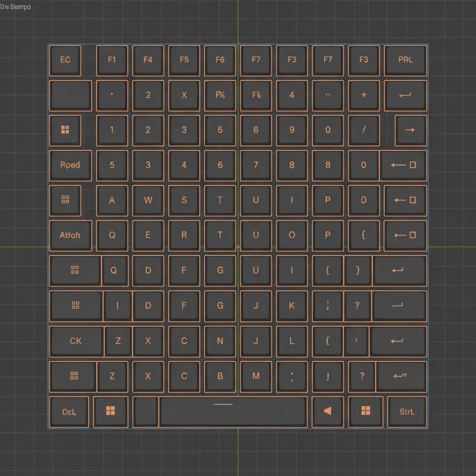Click the backspace key ending the Rped row
The image size is (476, 476).
point(403,165)
